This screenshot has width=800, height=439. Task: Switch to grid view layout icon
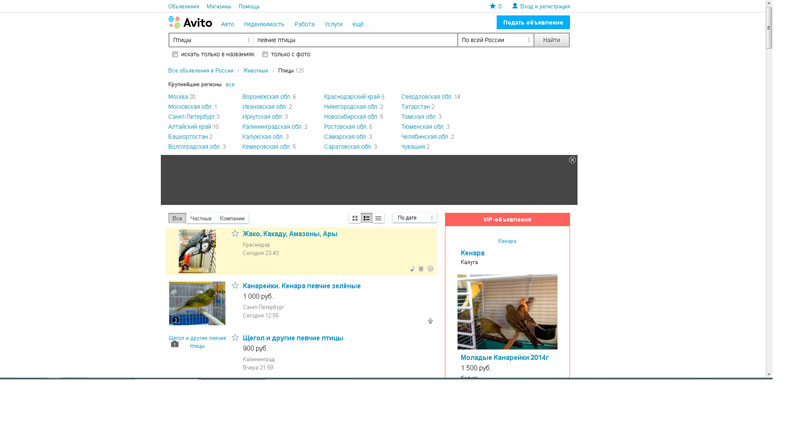[x=355, y=218]
